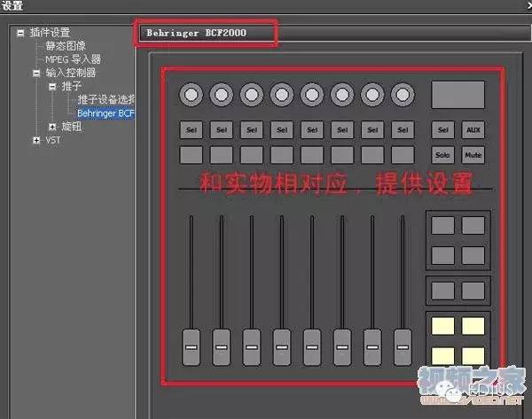Click bottom-right gray button in four-button group
The image size is (532, 419).
coord(473,255)
